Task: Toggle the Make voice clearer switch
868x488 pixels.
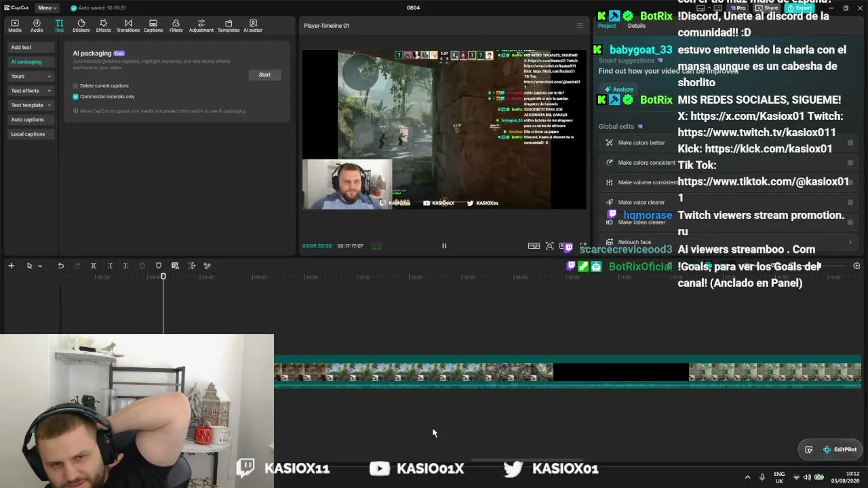Action: point(850,202)
